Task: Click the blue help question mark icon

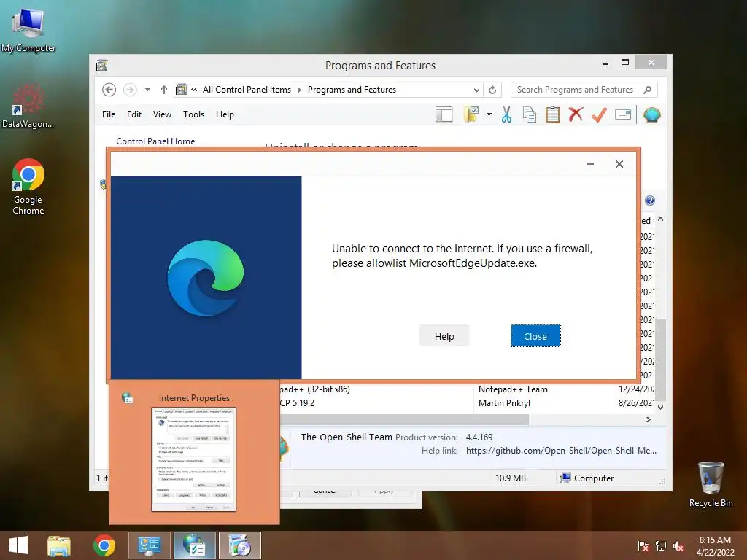Action: [650, 201]
